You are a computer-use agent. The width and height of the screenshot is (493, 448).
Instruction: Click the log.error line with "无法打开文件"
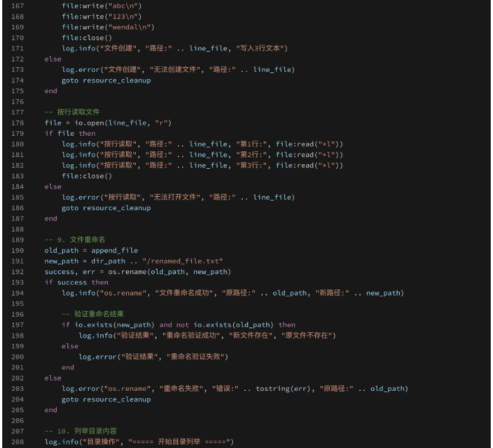pyautogui.click(x=178, y=197)
